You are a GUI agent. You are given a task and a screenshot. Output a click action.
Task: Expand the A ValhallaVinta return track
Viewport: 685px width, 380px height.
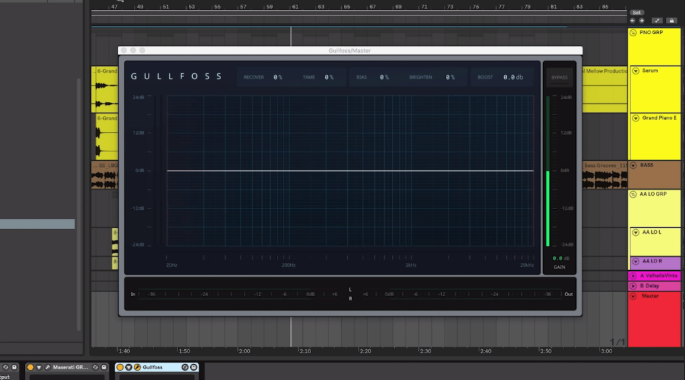point(633,276)
